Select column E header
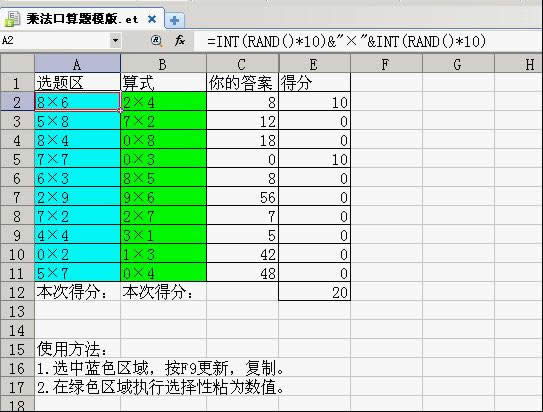Viewport: 543px width, 412px height. (314, 64)
